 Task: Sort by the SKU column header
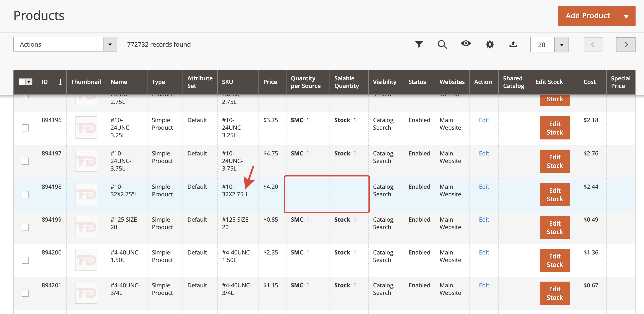(x=227, y=82)
